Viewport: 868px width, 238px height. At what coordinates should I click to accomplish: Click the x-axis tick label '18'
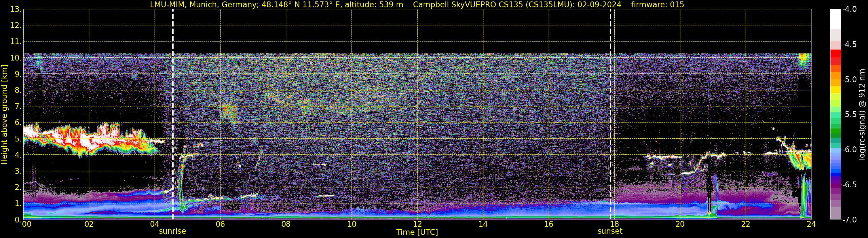click(614, 224)
